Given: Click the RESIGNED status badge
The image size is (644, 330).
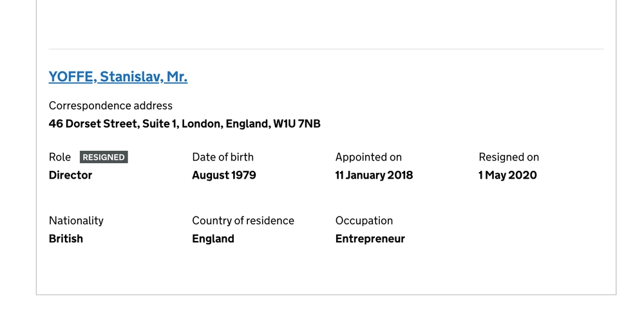Looking at the screenshot, I should [104, 157].
